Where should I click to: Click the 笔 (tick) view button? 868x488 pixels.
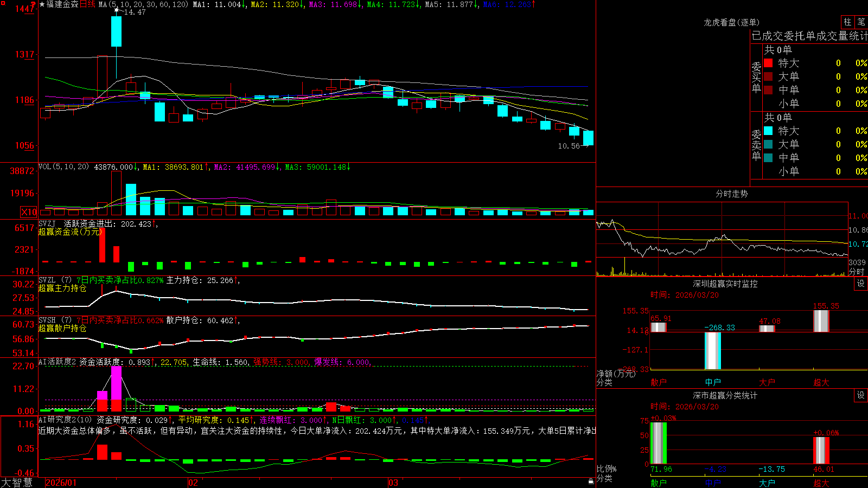861,22
